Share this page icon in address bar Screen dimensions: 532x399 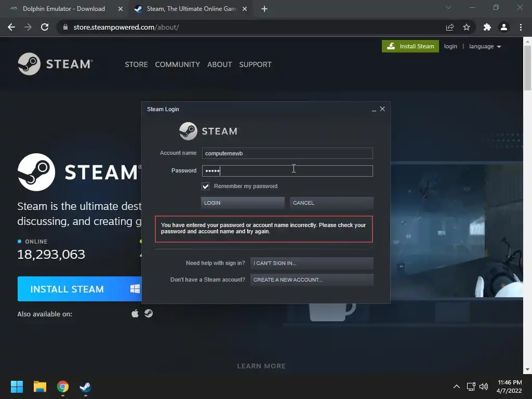coord(450,27)
